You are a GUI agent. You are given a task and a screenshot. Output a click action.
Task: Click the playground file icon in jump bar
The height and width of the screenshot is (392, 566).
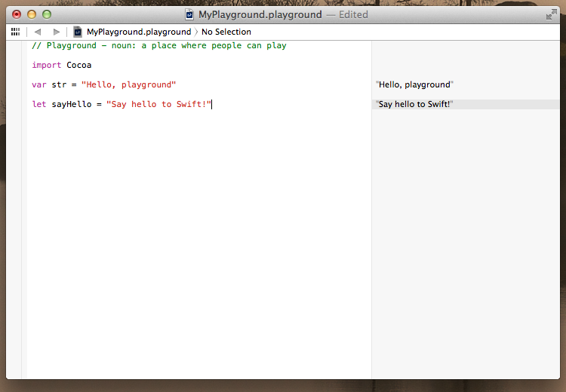tap(78, 32)
